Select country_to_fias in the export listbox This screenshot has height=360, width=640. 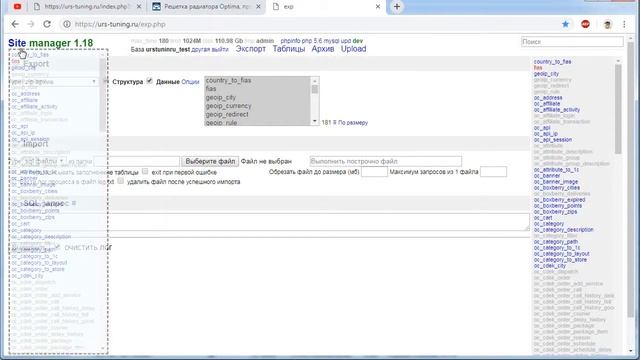[228, 80]
